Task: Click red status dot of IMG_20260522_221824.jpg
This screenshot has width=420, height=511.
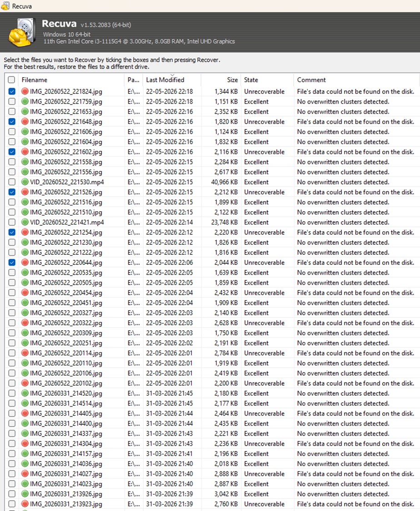Action: 25,92
